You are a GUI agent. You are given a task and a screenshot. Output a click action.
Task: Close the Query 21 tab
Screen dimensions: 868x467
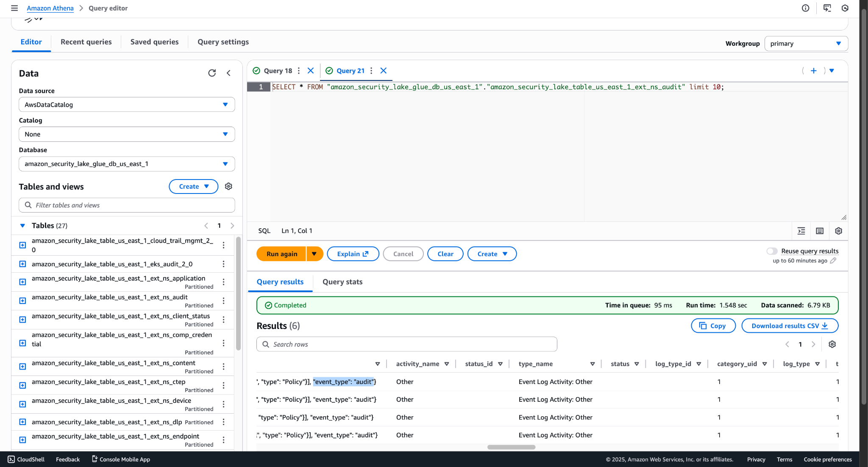pyautogui.click(x=384, y=71)
